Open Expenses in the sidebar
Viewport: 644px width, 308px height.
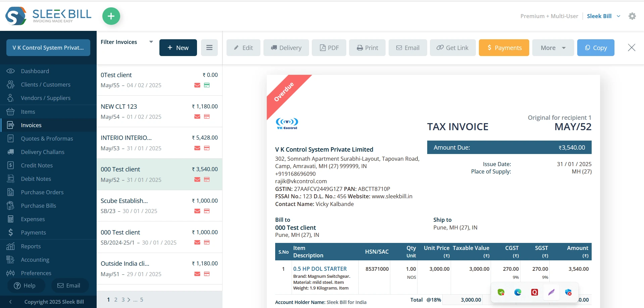[48, 219]
